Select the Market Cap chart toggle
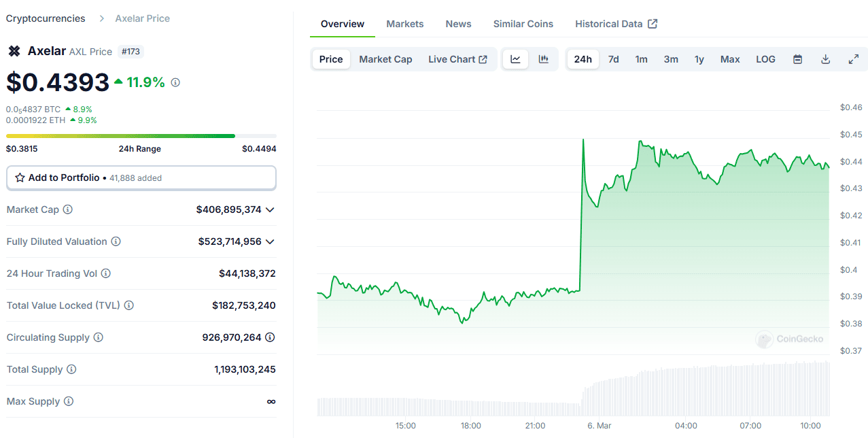 (385, 59)
